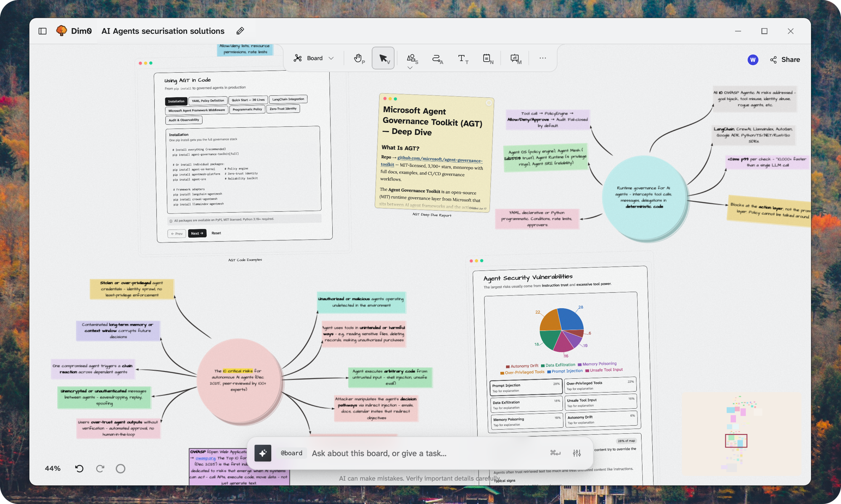Tap the Data Exfiltration card
841x504 pixels.
pos(526,404)
